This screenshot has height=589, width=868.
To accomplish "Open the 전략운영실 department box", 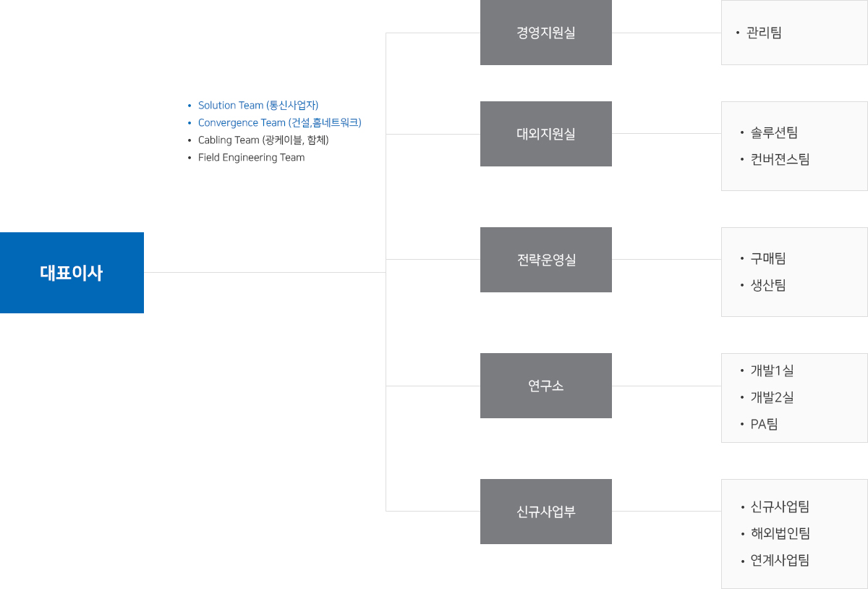I will 546,260.
